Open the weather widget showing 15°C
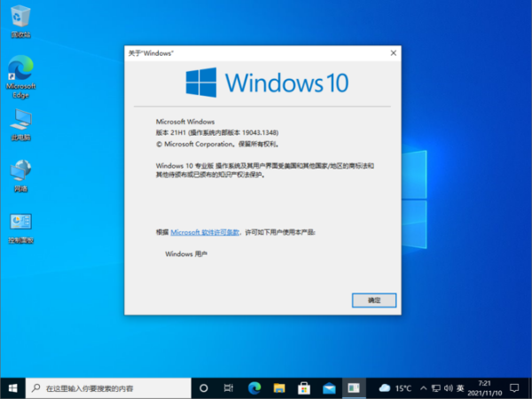Screen dimensions: 532x399 pos(395,388)
